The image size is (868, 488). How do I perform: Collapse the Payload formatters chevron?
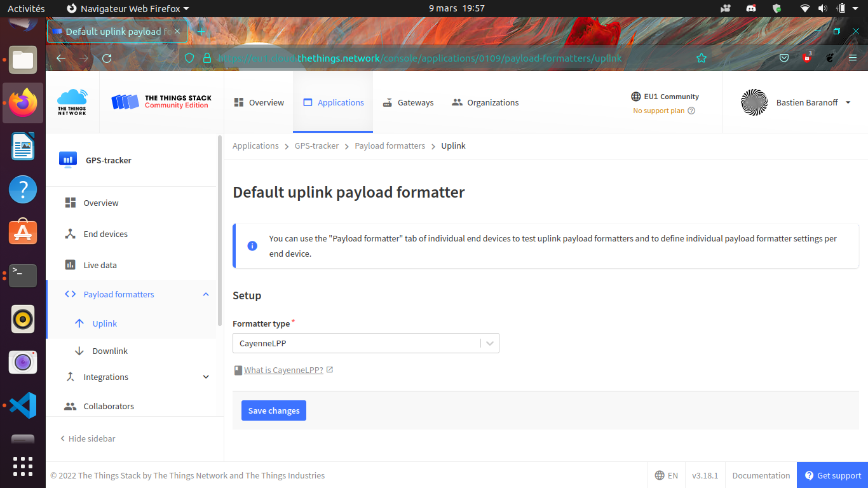tap(205, 294)
